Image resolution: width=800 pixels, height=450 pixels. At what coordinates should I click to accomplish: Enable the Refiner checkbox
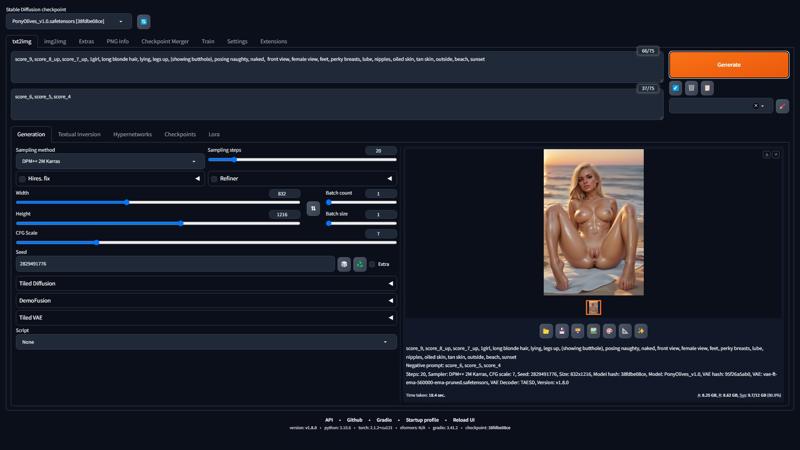tap(214, 179)
